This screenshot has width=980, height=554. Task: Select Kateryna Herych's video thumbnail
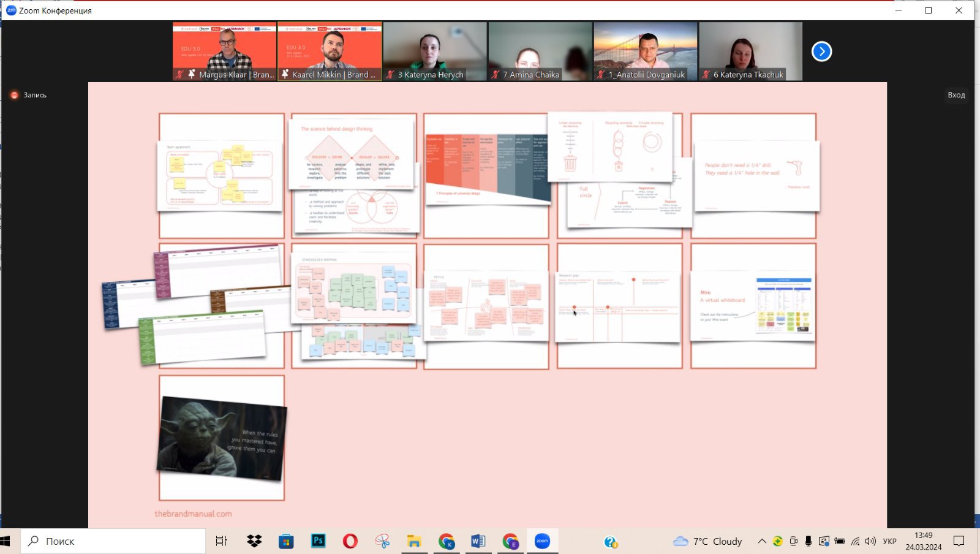tap(435, 51)
